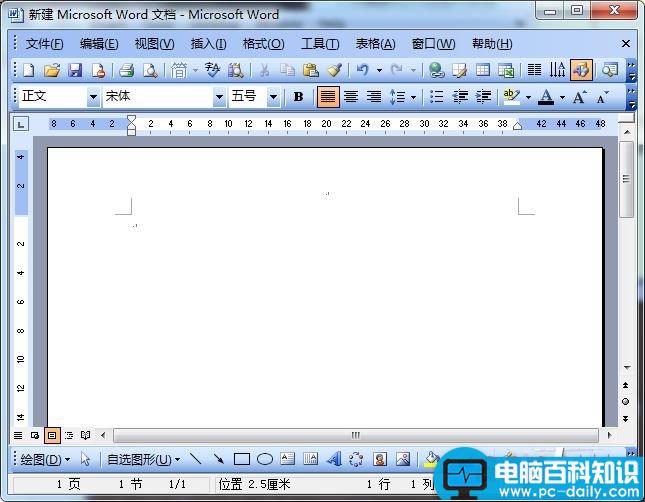
Task: Open Tables and Borders toolbar
Action: coord(459,70)
